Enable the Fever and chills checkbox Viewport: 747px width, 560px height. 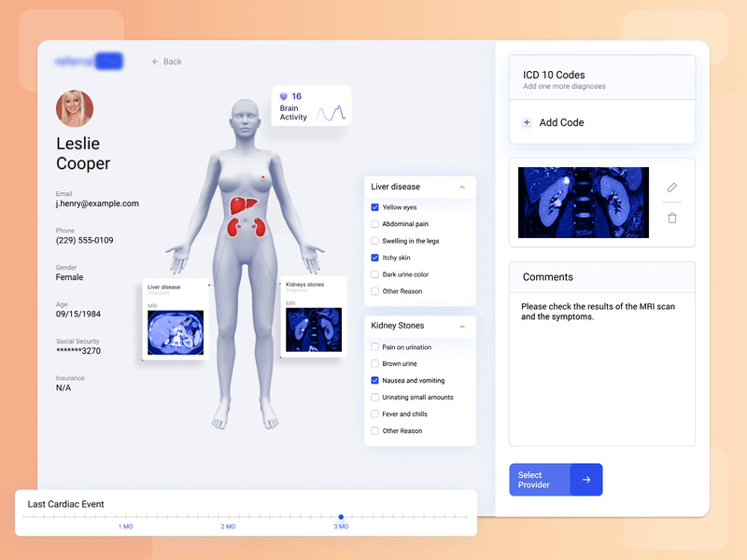[x=375, y=414]
